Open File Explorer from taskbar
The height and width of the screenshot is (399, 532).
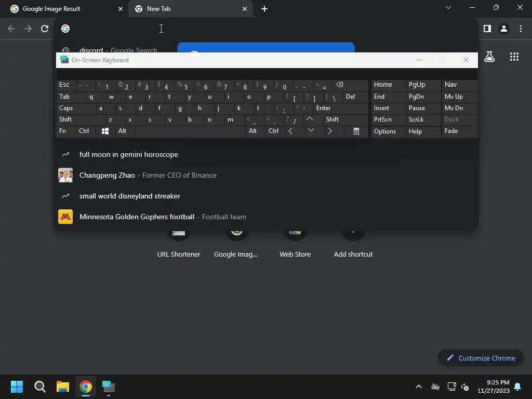pyautogui.click(x=63, y=387)
